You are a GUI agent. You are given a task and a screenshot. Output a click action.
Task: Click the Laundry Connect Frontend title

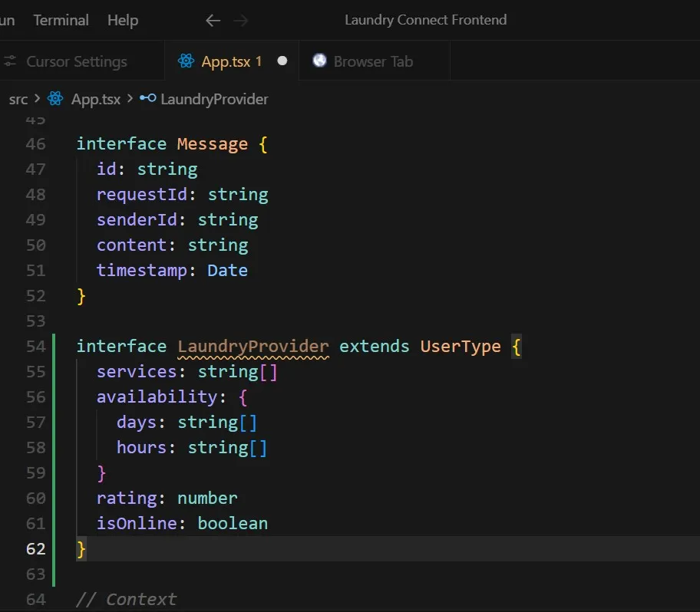point(425,21)
